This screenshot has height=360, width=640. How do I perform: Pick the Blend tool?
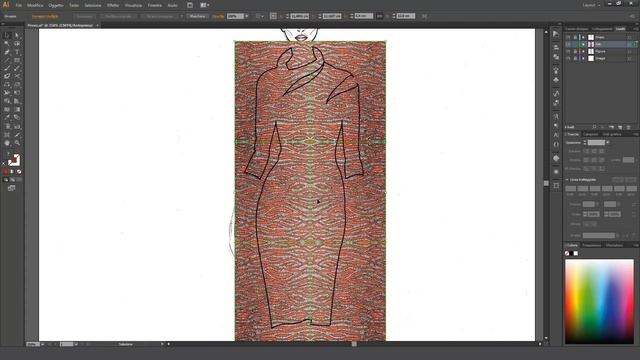17,118
